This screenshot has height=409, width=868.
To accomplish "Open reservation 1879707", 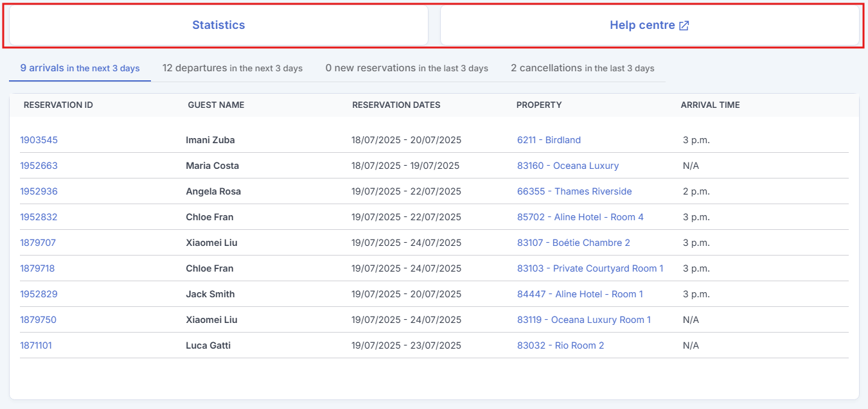I will click(x=38, y=243).
